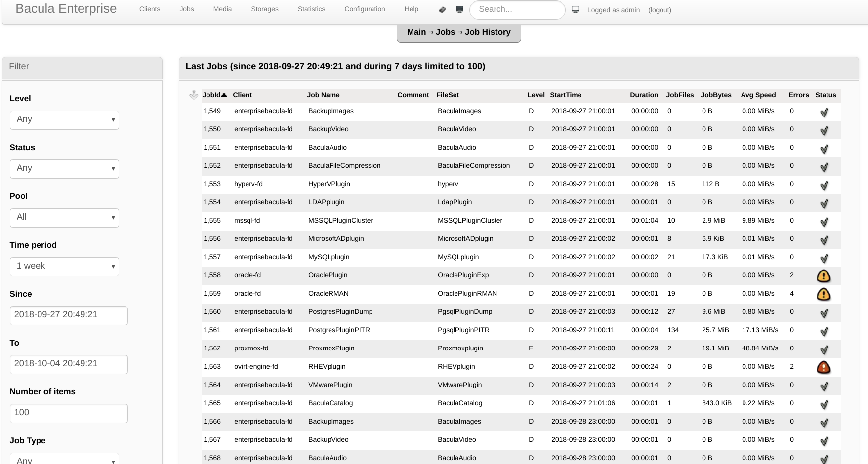Image resolution: width=868 pixels, height=464 pixels.
Task: Click the To date input field
Action: coord(69,364)
